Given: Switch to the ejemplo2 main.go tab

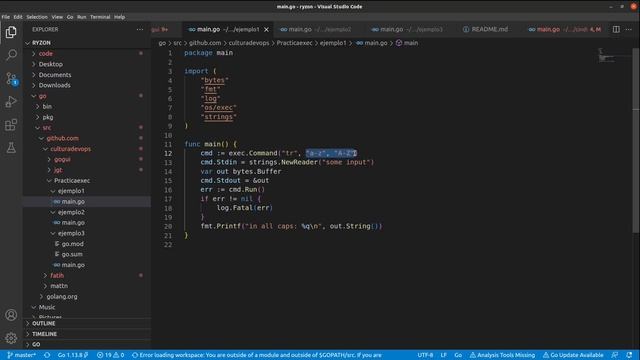Looking at the screenshot, I should click(316, 29).
